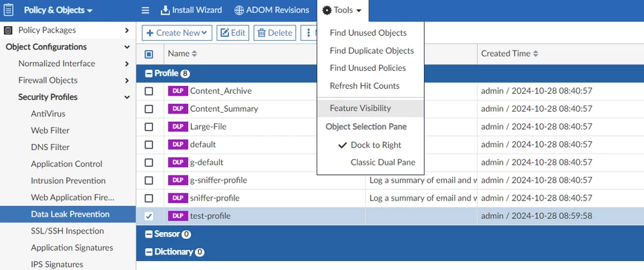Check the g-default row checkbox
The height and width of the screenshot is (270, 644).
pyautogui.click(x=149, y=162)
